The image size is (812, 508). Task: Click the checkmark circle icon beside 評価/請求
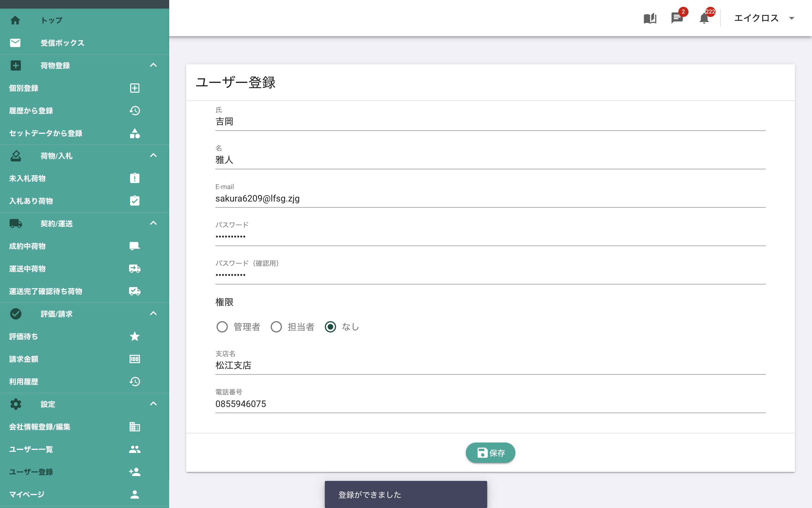click(16, 314)
